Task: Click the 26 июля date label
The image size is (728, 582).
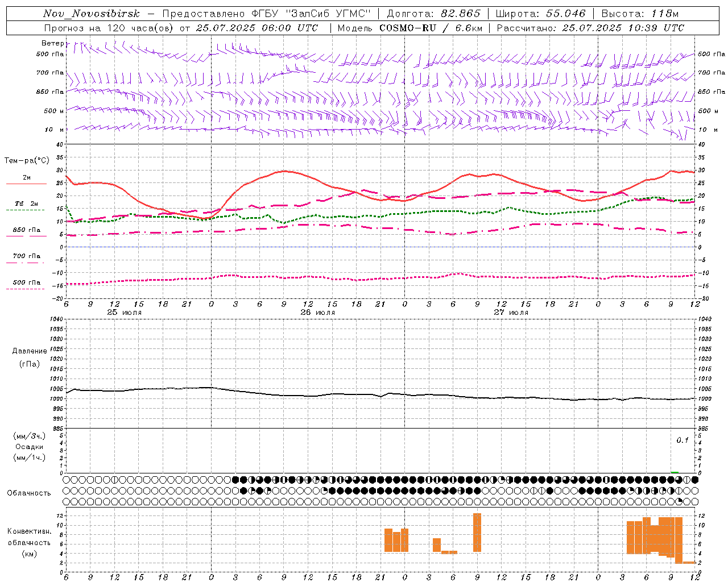Action: tap(318, 313)
